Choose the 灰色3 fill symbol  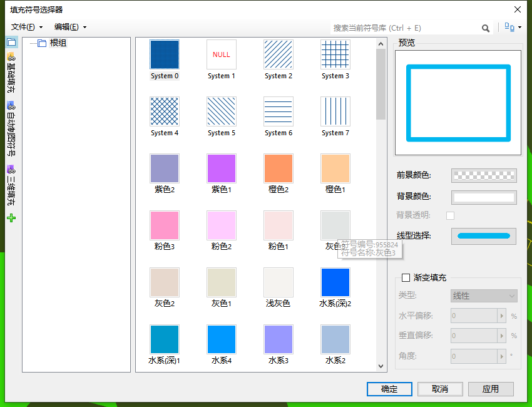(335, 226)
